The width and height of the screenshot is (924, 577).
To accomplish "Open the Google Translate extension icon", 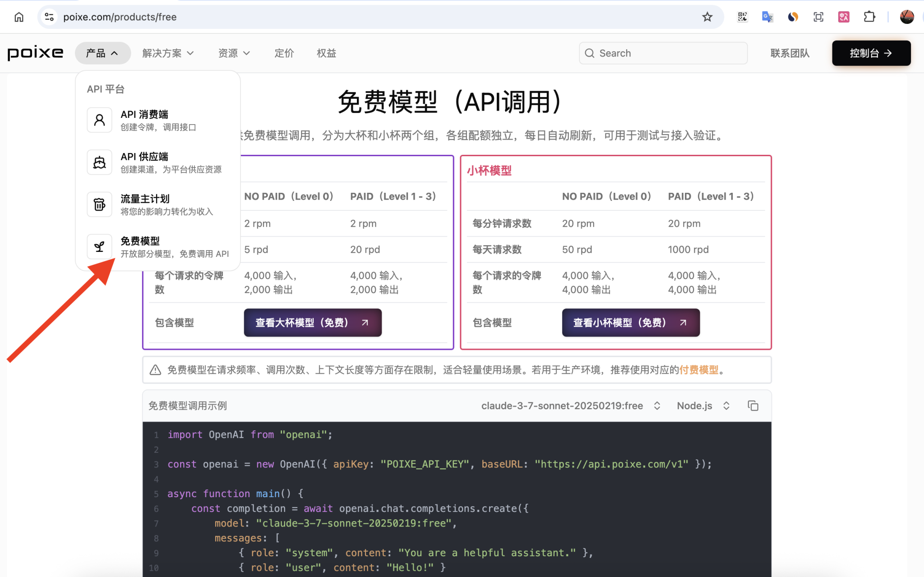I will point(767,17).
